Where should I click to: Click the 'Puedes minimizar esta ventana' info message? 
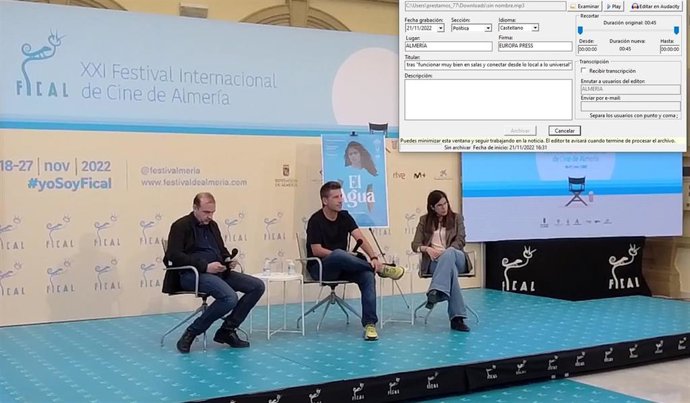538,141
